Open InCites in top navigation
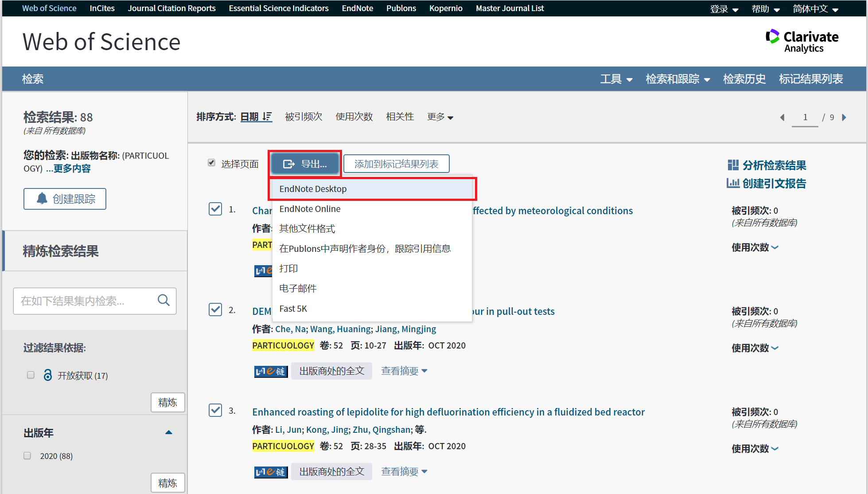 coord(102,8)
